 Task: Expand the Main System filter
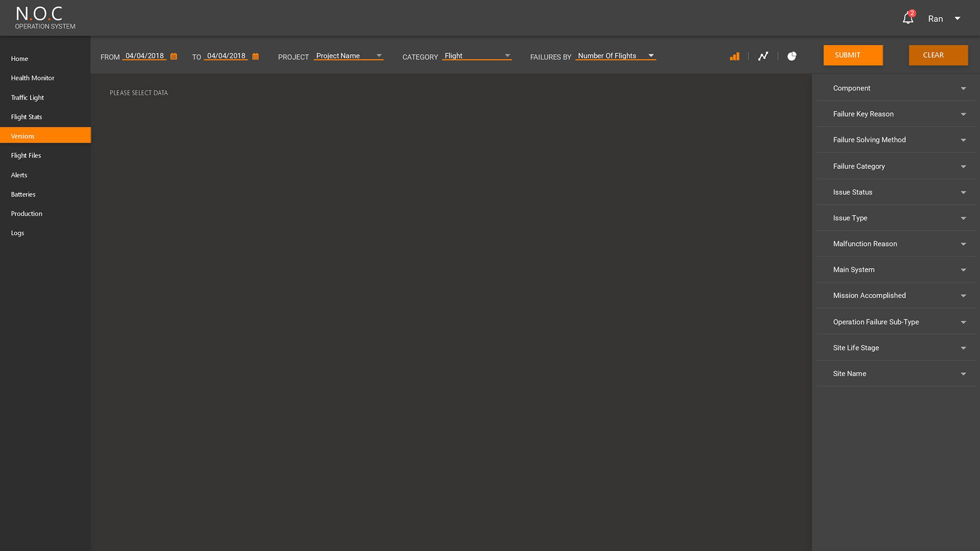[x=896, y=270]
